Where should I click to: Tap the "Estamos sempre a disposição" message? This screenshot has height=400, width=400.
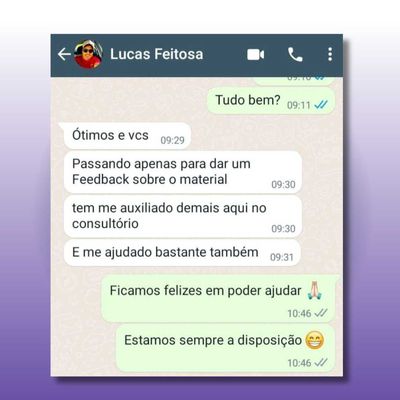point(225,348)
